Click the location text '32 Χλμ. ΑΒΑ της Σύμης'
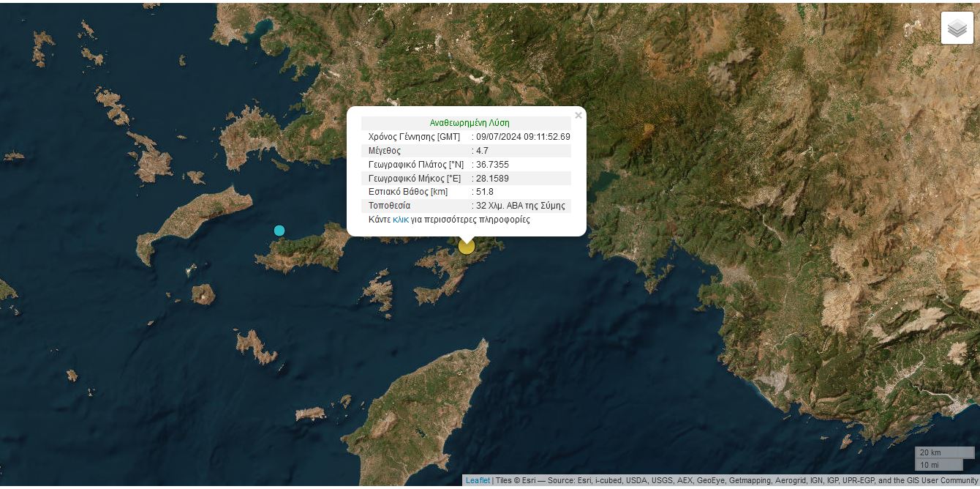The height and width of the screenshot is (489, 980). [520, 206]
